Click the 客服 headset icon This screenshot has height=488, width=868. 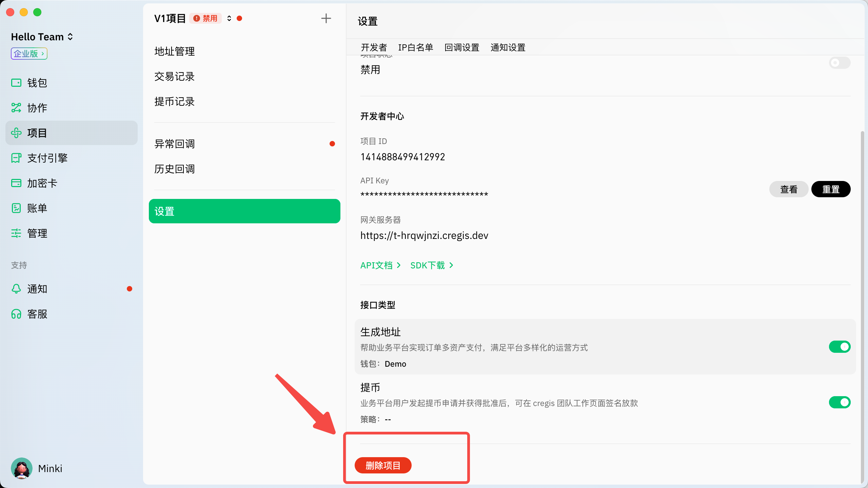coord(16,314)
